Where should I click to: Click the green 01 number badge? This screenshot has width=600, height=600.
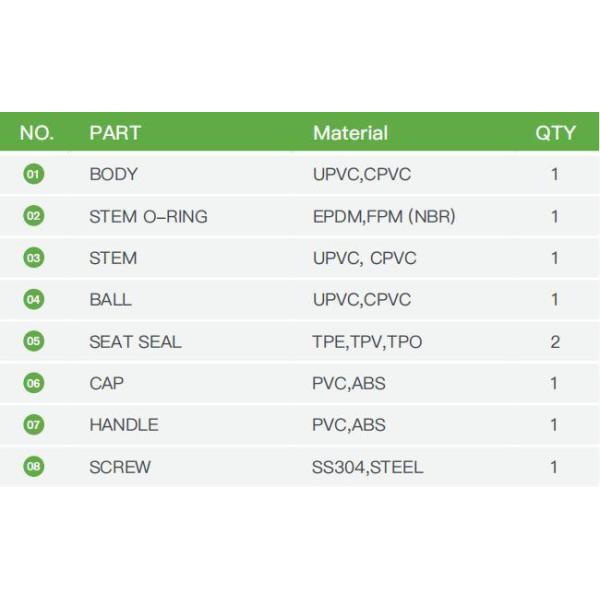click(34, 174)
